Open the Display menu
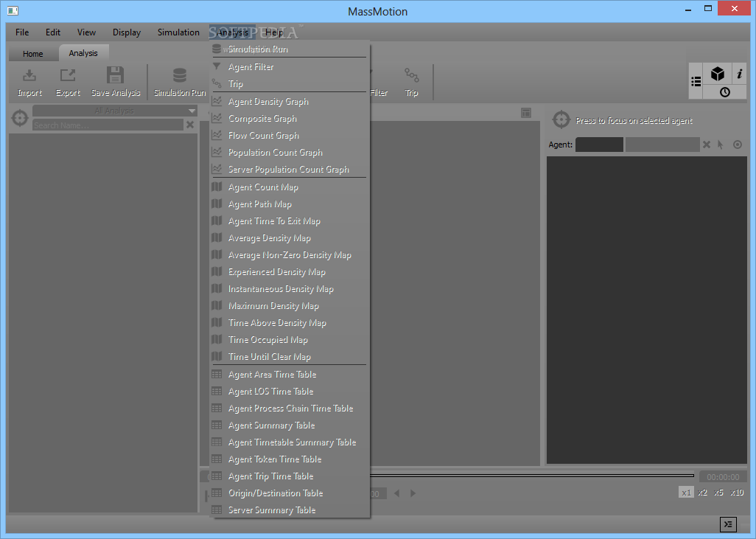The image size is (756, 539). (x=127, y=32)
